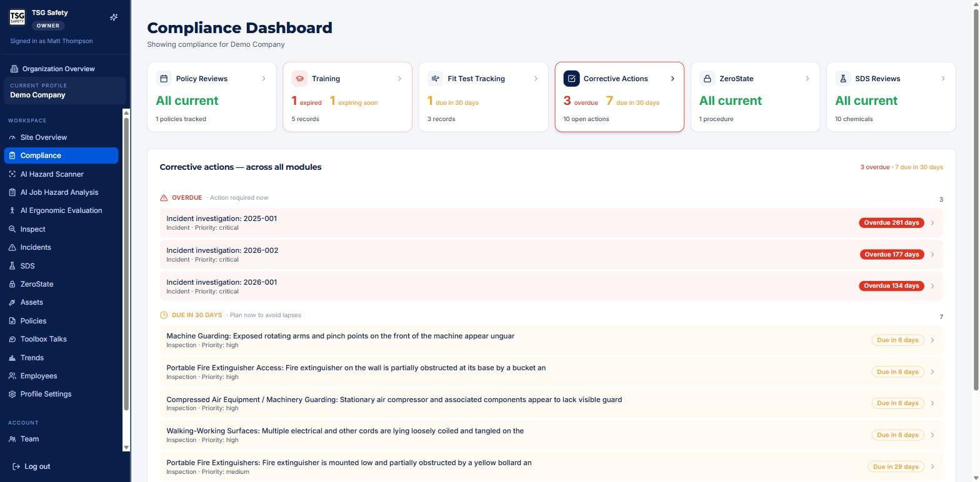
Task: Click the page vertical scrollbar
Action: (x=976, y=200)
